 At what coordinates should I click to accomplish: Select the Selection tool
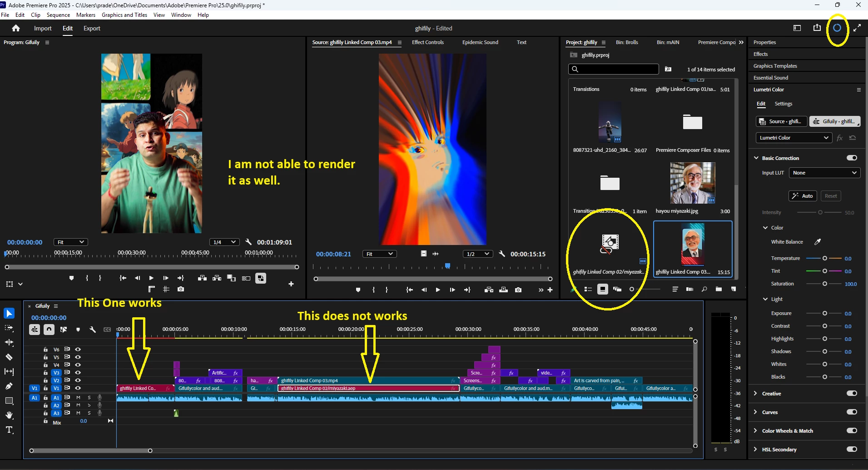(9, 313)
